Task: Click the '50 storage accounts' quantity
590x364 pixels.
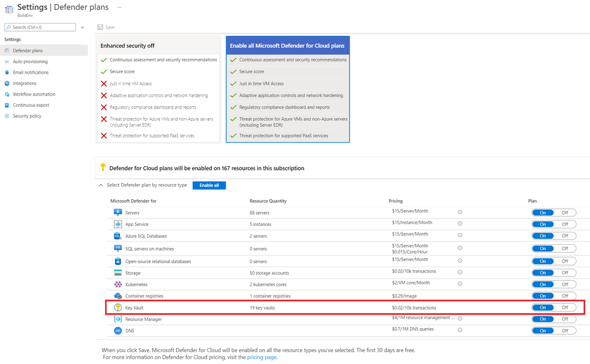Action: [269, 273]
